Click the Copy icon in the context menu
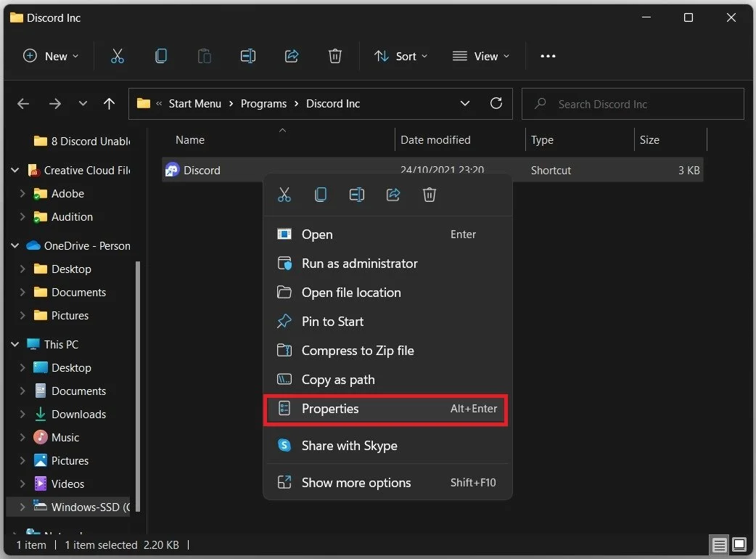The width and height of the screenshot is (756, 559). [321, 195]
